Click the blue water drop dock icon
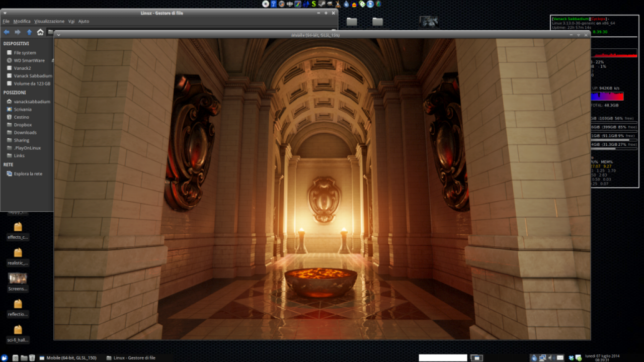Viewport: 644px width, 362px height. 346,4
